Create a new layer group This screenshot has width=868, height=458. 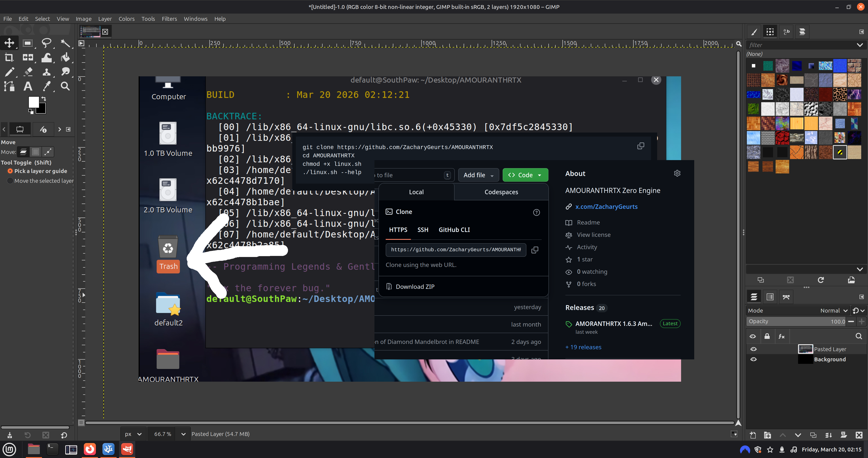pos(768,435)
